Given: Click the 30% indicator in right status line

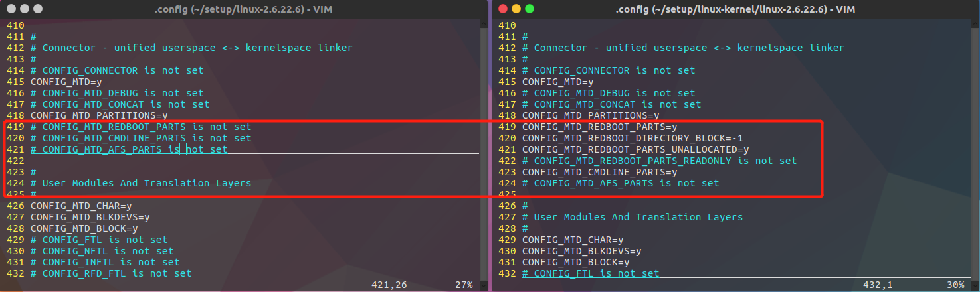Looking at the screenshot, I should (955, 285).
